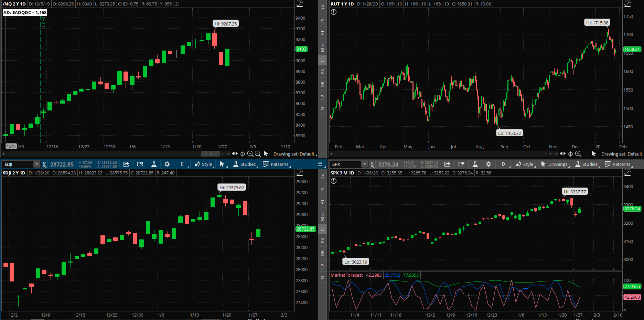This screenshot has width=644, height=320.
Task: Open Btns sidebar tab beside /NQ chart
Action: coord(322,47)
